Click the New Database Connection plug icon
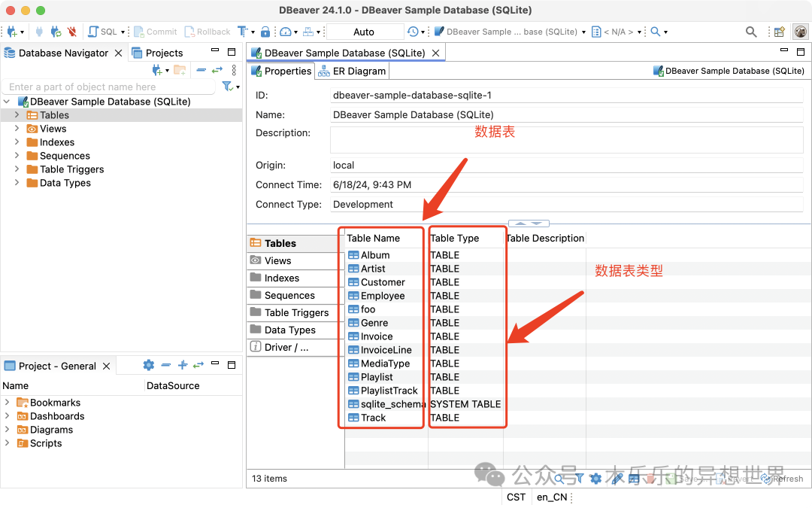Screen dimensions: 812x508 coord(12,32)
